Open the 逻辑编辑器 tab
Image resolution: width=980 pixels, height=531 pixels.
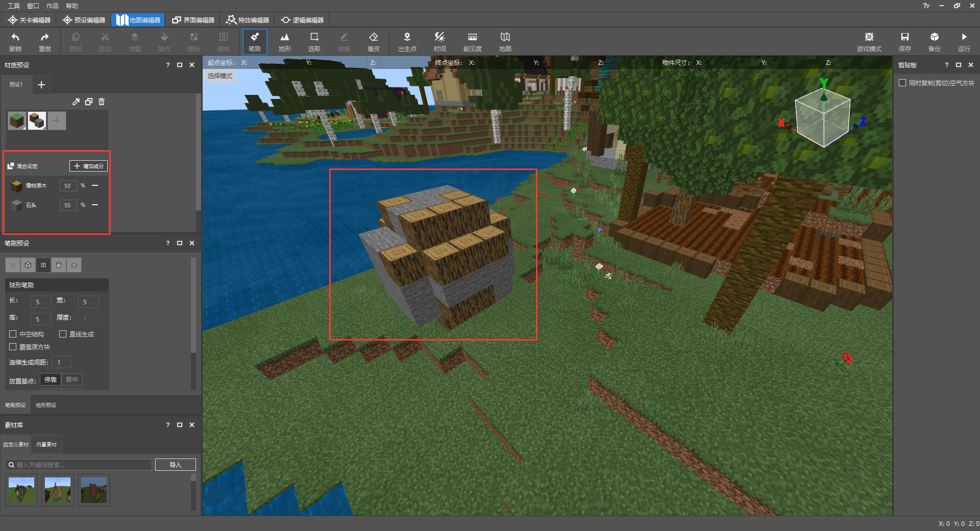[x=302, y=20]
